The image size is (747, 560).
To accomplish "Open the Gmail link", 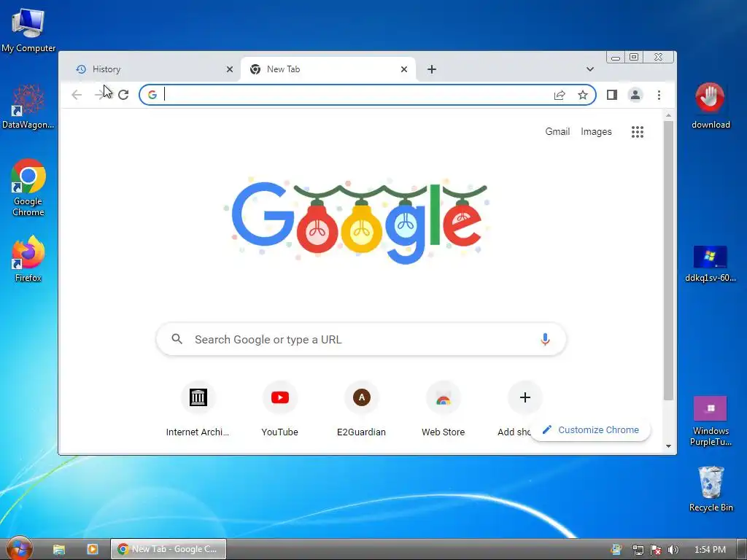I will 557,131.
